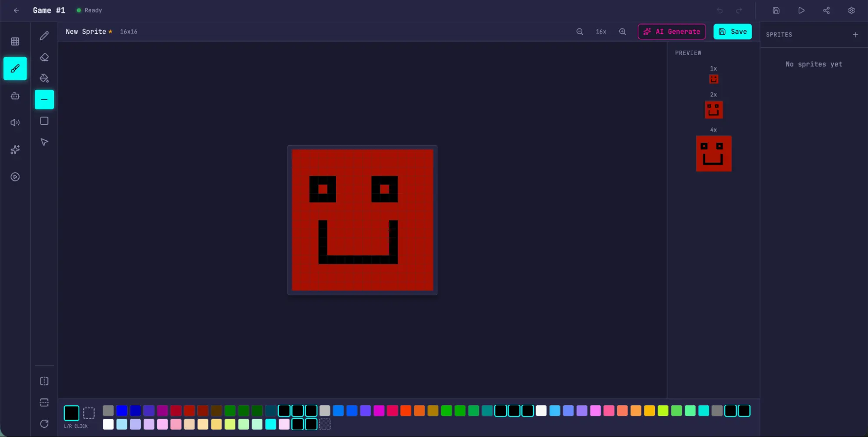The width and height of the screenshot is (868, 437).
Task: Switch to the sound editor section
Action: (x=15, y=123)
